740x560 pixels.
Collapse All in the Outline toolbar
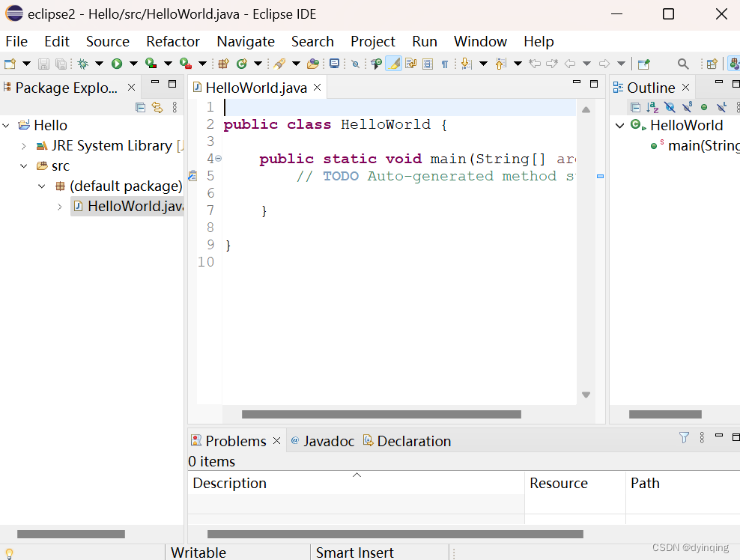pyautogui.click(x=635, y=108)
